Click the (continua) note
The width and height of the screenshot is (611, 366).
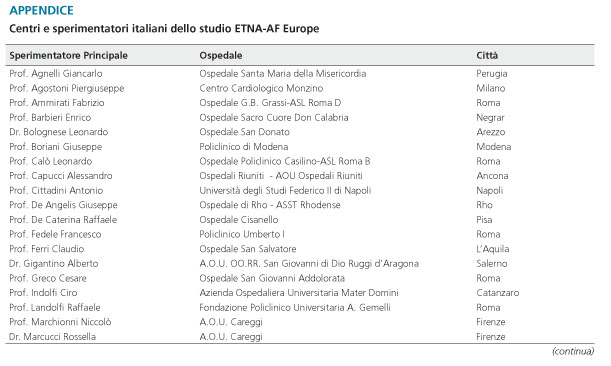coord(573,351)
